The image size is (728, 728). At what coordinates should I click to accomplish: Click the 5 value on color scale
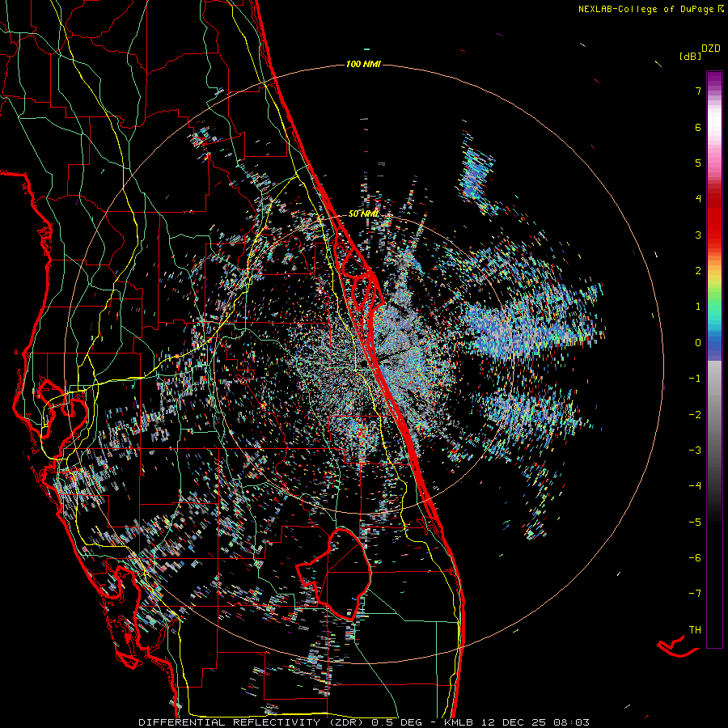[x=698, y=163]
